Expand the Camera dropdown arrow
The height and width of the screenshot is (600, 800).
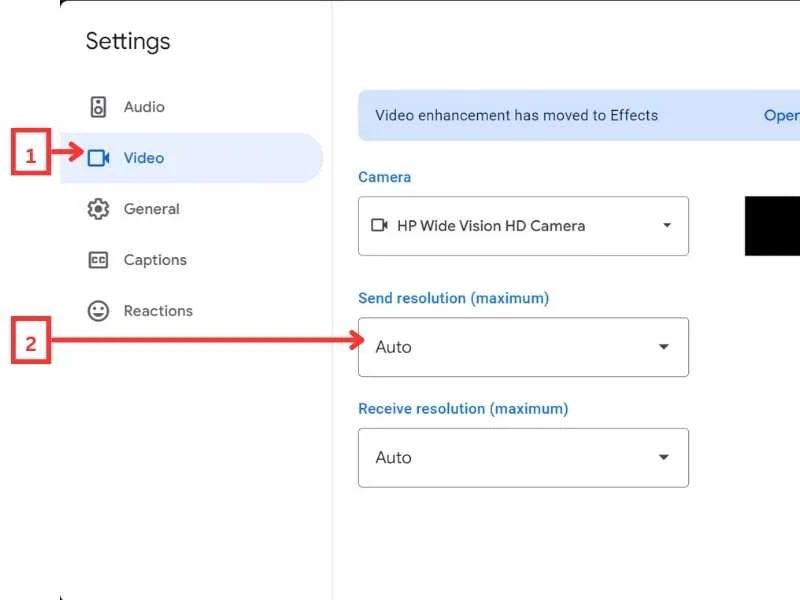(666, 225)
